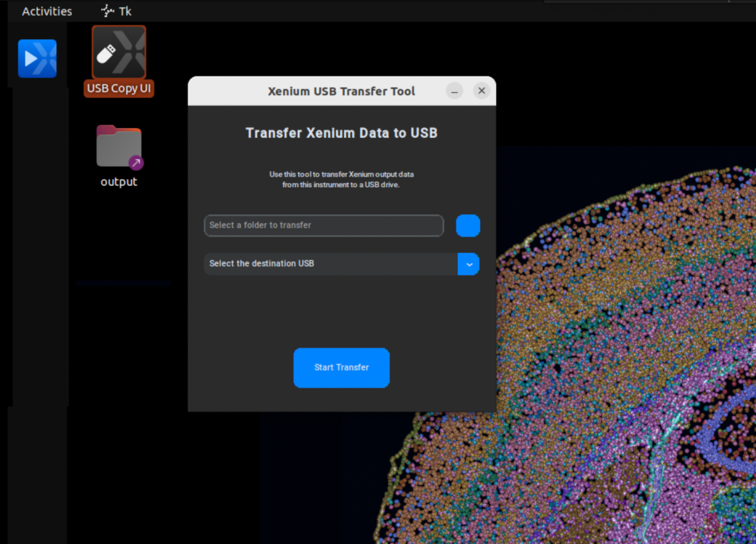Click the USB Copy UI label text
756x544 pixels.
[119, 88]
